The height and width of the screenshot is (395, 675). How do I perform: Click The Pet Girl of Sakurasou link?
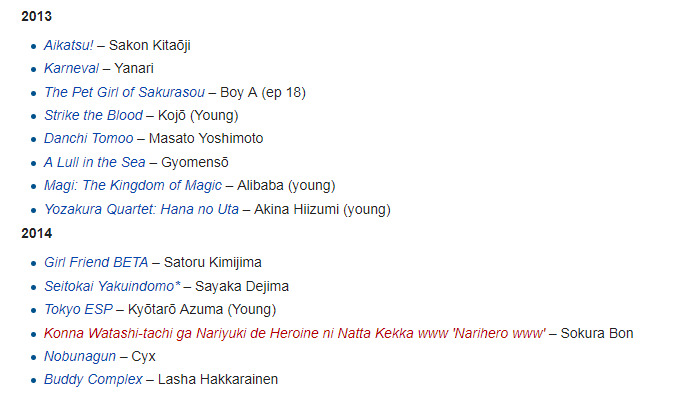[124, 92]
